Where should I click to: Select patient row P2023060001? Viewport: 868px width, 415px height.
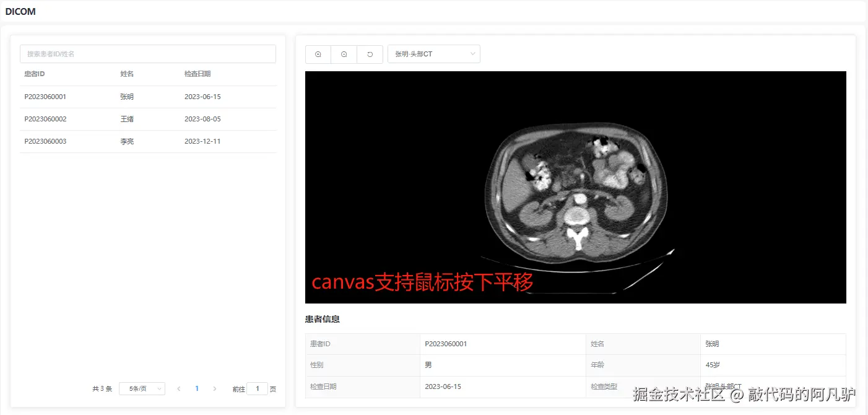[148, 97]
